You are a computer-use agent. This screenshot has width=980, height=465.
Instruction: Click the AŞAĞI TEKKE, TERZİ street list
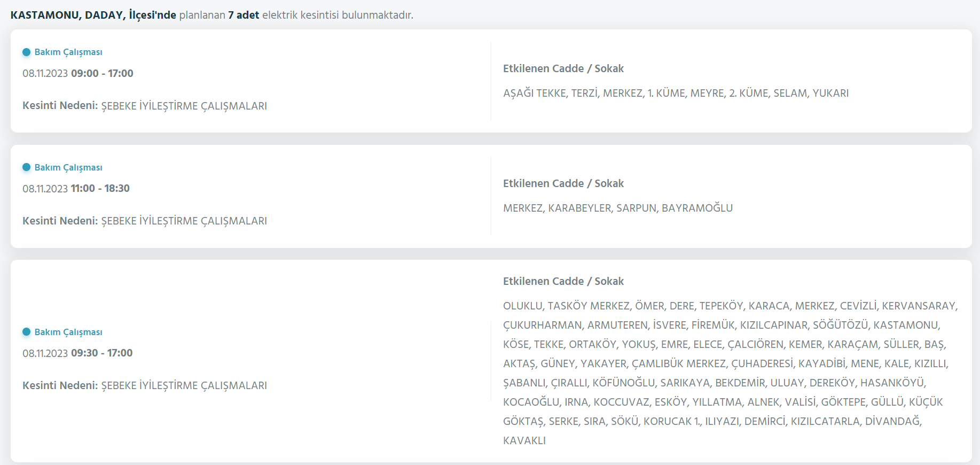click(676, 93)
